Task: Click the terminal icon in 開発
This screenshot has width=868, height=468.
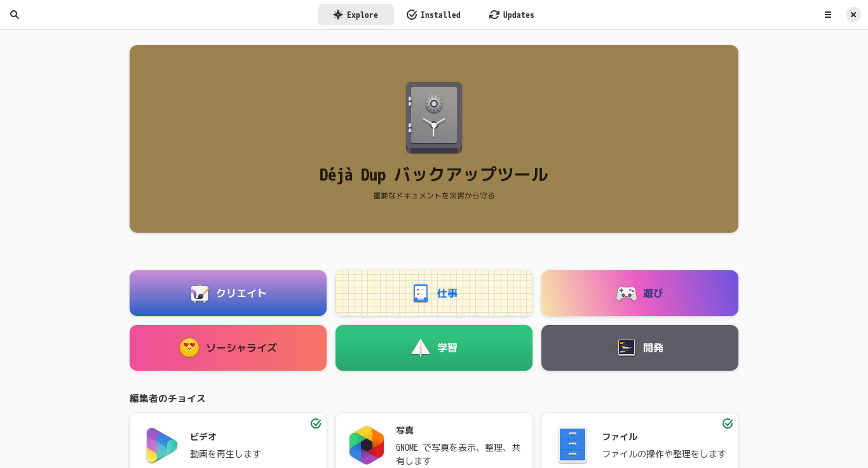Action: 627,348
